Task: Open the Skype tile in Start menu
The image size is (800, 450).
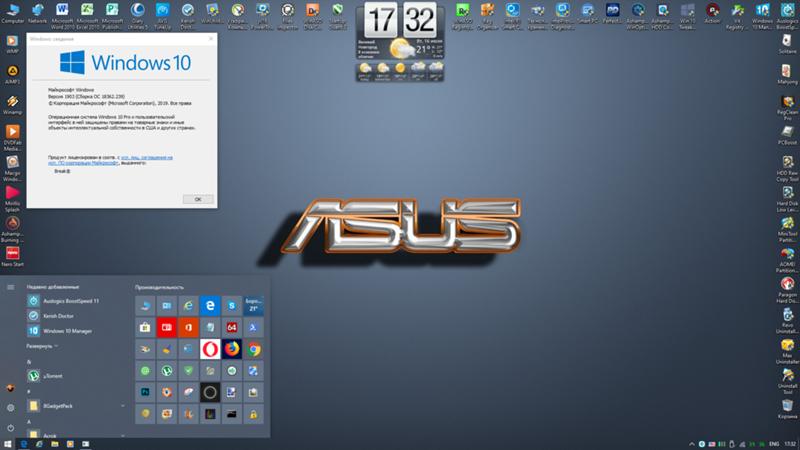Action: [x=232, y=306]
